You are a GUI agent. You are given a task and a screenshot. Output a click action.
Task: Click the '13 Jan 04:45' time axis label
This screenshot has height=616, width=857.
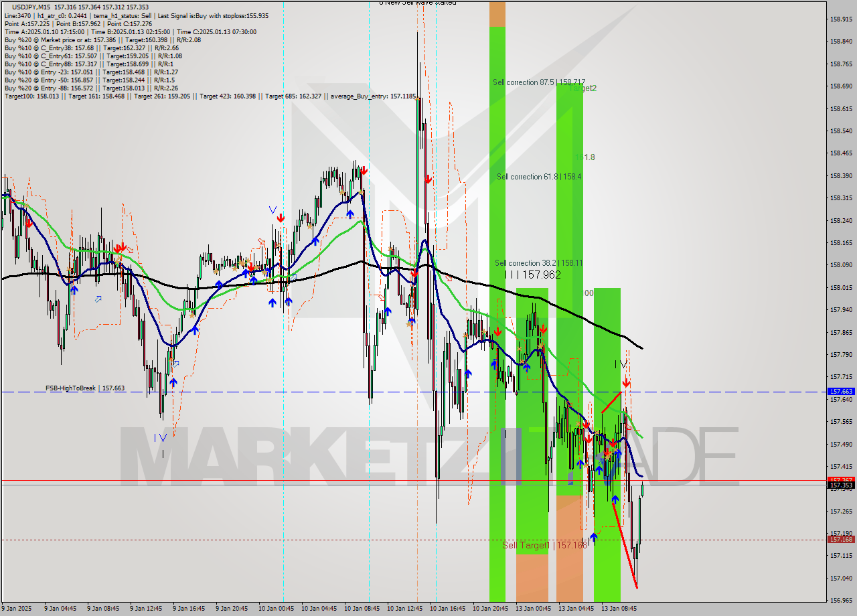pos(575,609)
